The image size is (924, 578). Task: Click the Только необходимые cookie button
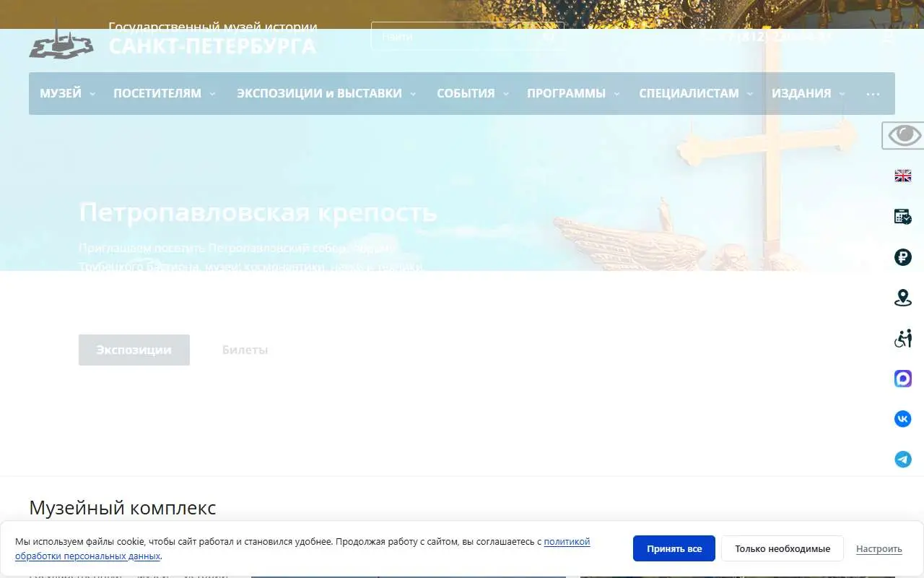(783, 548)
